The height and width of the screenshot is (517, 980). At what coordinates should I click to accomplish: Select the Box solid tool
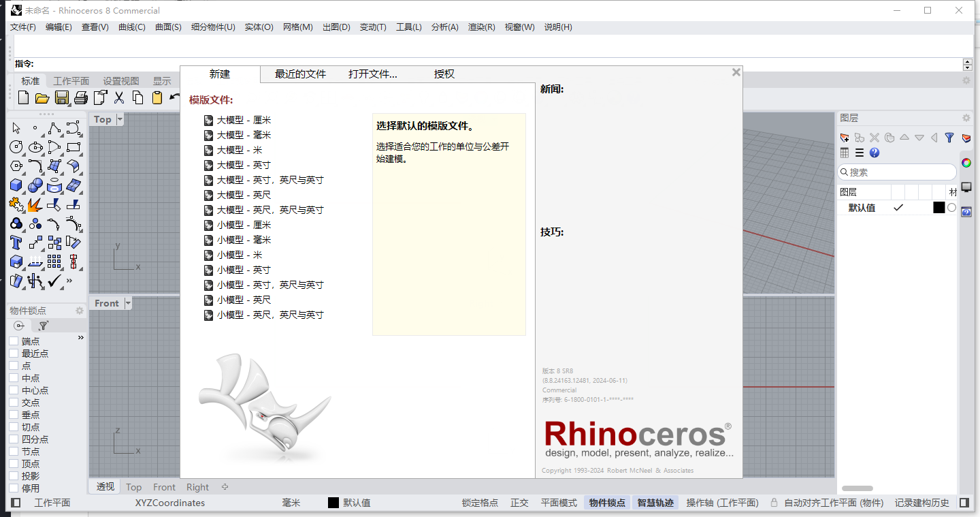pyautogui.click(x=16, y=185)
